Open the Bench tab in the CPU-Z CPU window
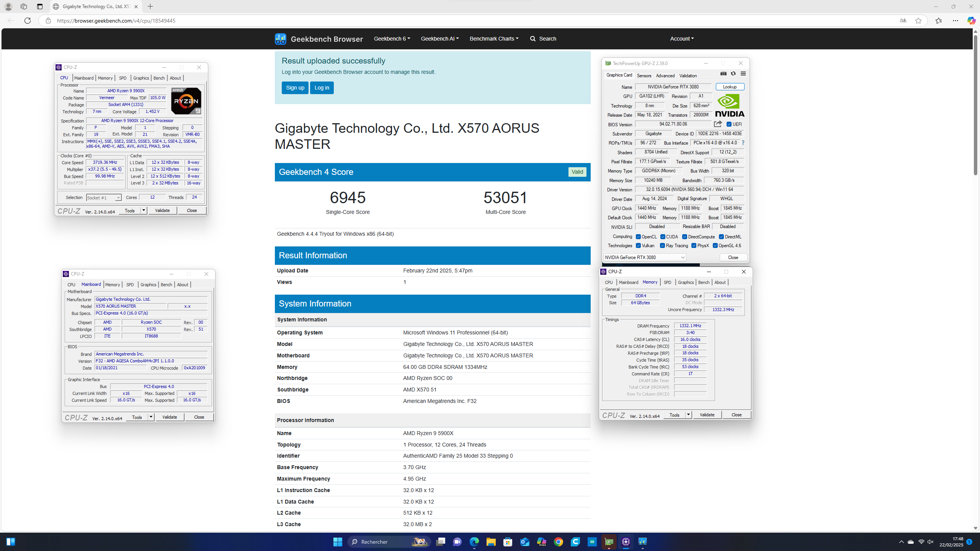 (x=159, y=78)
